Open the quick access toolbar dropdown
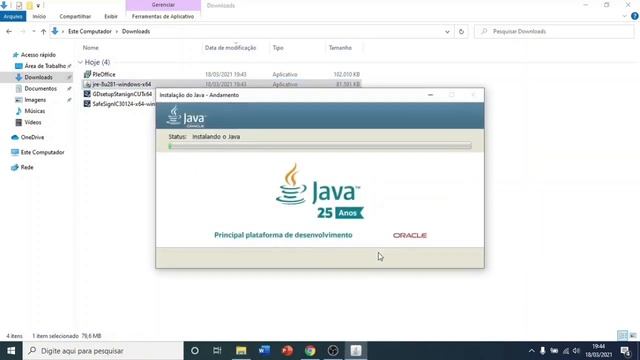 click(38, 6)
